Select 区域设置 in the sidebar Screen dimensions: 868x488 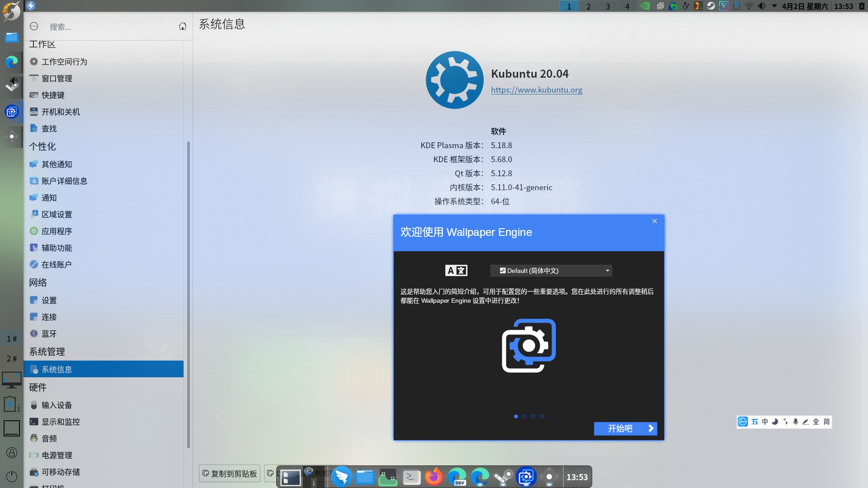click(104, 214)
